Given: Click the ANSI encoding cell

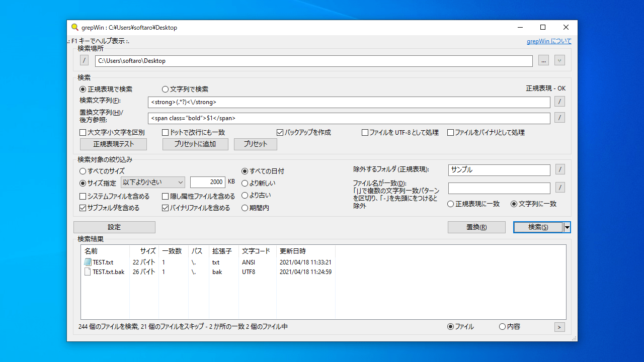Looking at the screenshot, I should point(249,262).
